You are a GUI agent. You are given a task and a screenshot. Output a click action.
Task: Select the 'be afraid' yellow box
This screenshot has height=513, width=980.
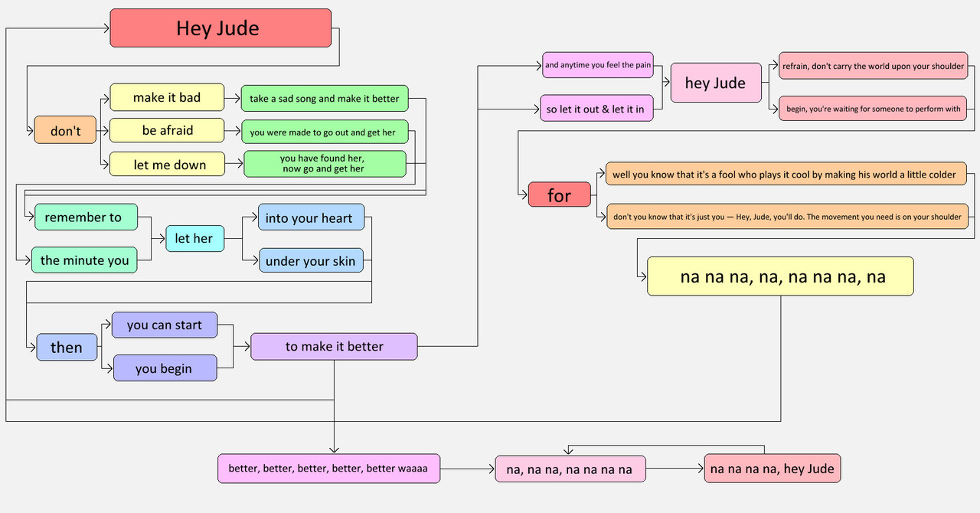tap(167, 130)
